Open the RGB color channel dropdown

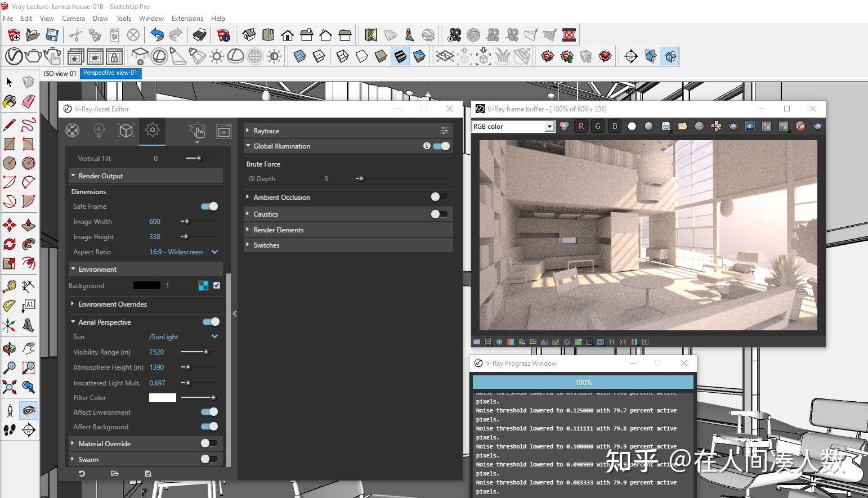[549, 126]
